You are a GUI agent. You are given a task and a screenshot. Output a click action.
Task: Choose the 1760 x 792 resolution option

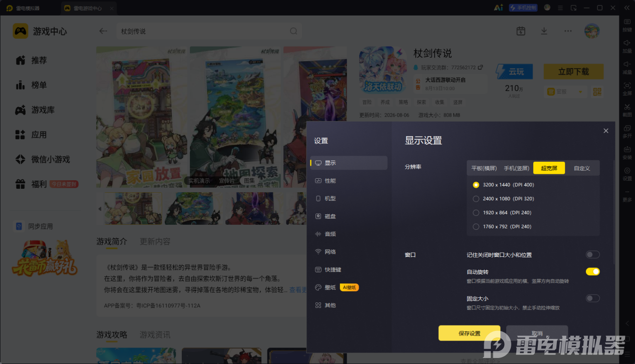[x=502, y=226]
